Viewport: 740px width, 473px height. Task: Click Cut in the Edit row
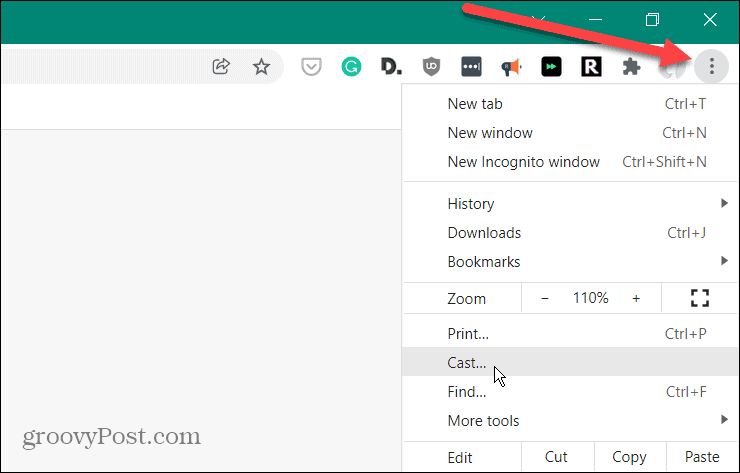click(x=557, y=457)
